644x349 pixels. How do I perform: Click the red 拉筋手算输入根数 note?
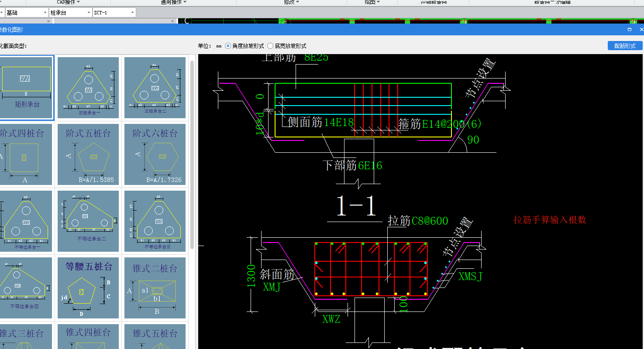click(550, 220)
